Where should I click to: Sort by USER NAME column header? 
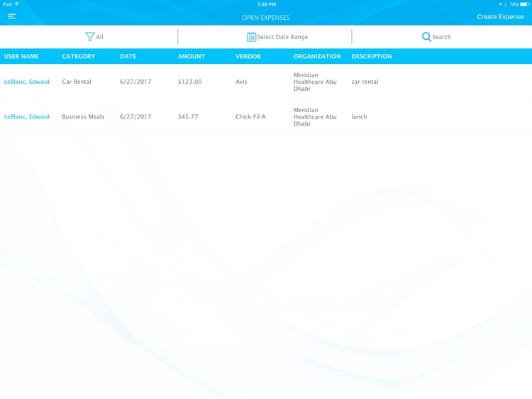point(21,56)
